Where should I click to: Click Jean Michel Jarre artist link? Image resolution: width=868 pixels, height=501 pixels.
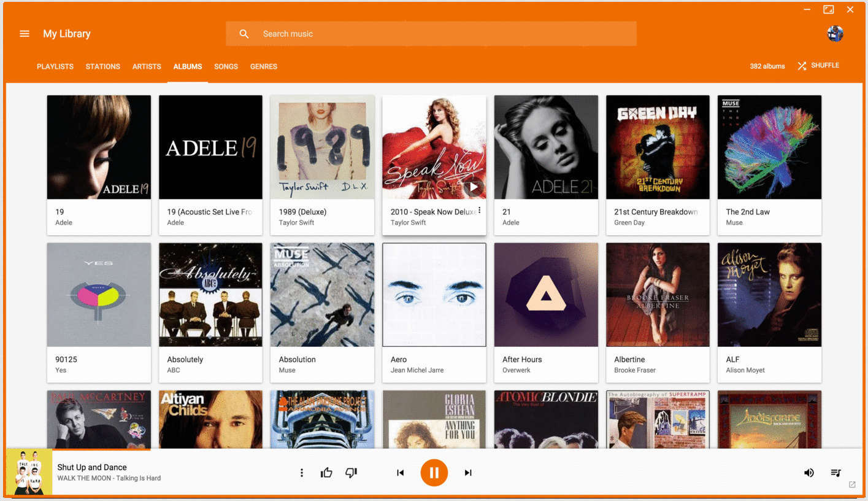pos(417,370)
